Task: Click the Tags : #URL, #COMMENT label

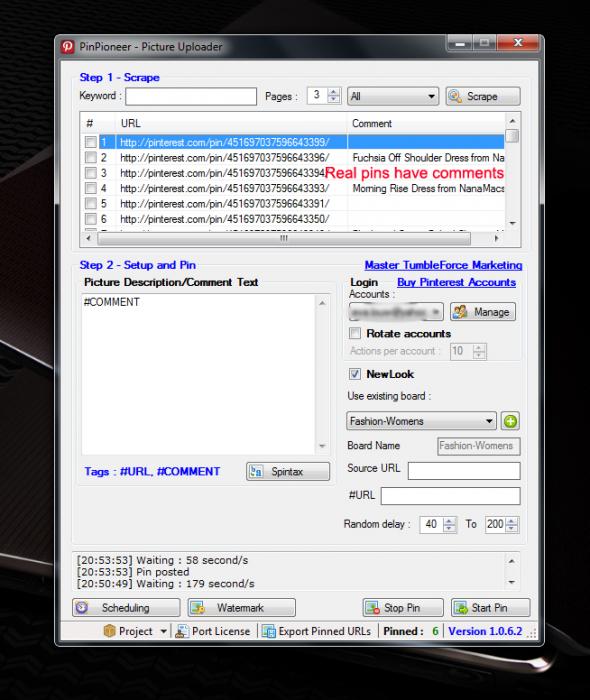Action: pos(152,471)
